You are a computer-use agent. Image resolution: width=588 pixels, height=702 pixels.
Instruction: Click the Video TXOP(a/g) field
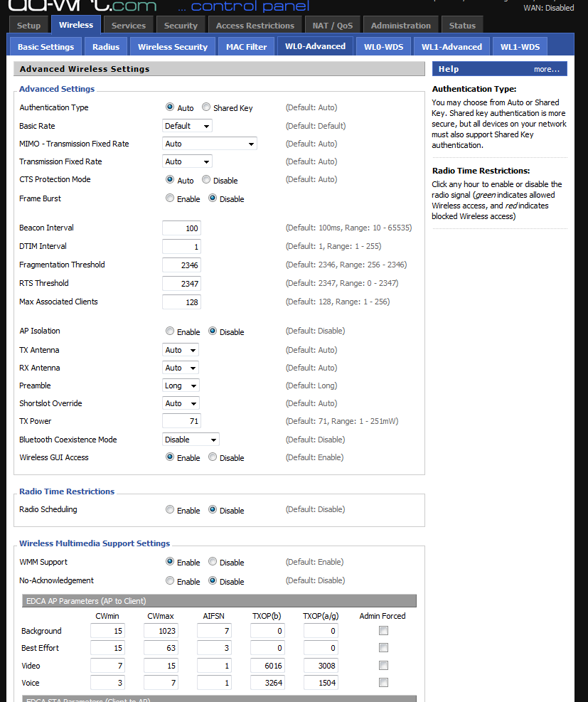tap(321, 666)
